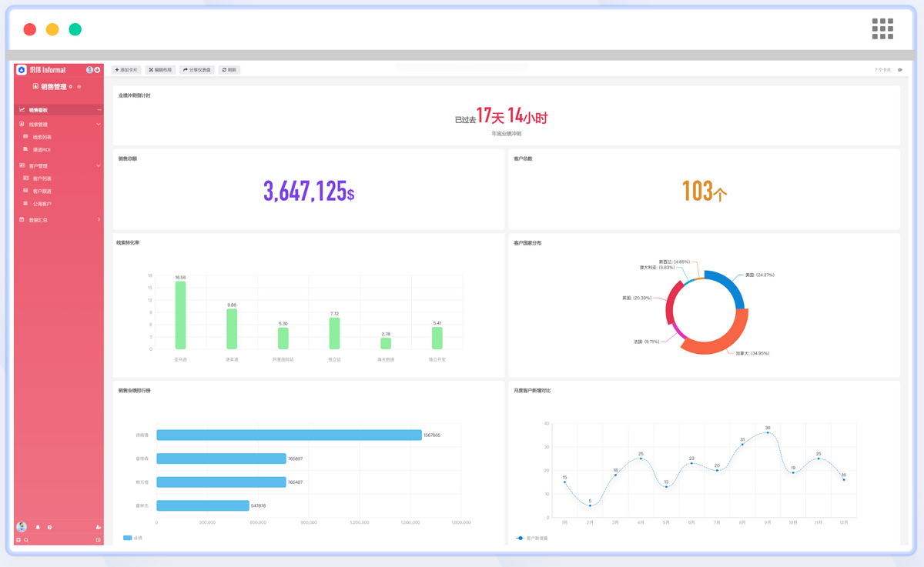
Task: Open notifications bell icon
Action: [x=38, y=527]
